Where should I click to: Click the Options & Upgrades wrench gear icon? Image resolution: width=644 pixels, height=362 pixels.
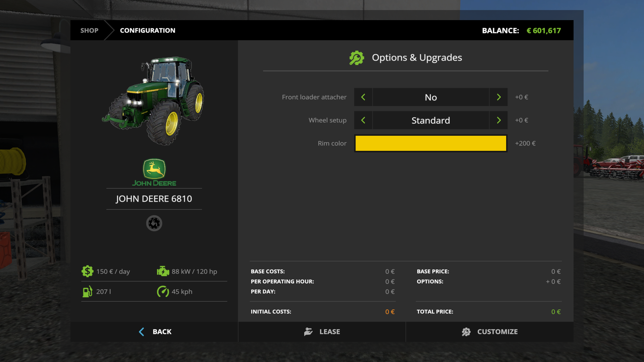coord(357,58)
